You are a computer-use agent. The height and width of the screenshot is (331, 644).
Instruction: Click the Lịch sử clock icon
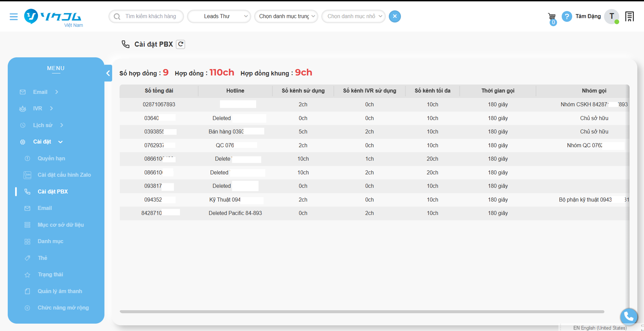coord(22,125)
